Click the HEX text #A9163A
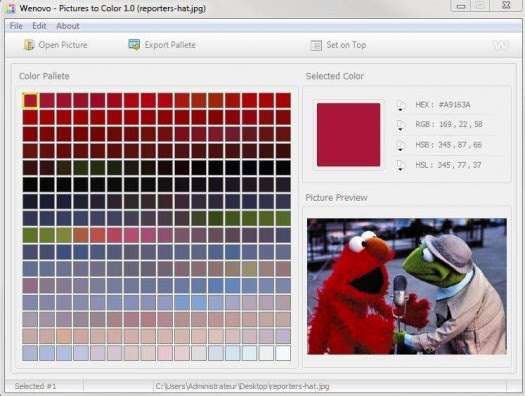The width and height of the screenshot is (525, 396). point(454,105)
